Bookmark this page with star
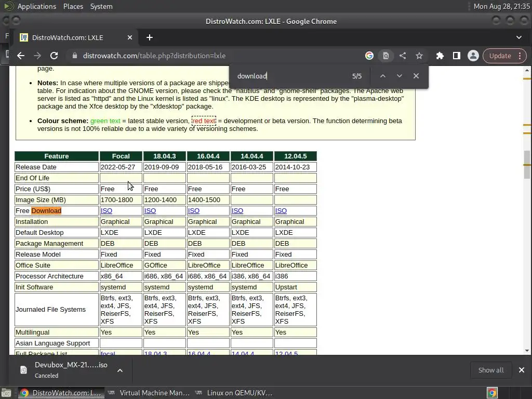Image resolution: width=532 pixels, height=399 pixels. (419, 56)
